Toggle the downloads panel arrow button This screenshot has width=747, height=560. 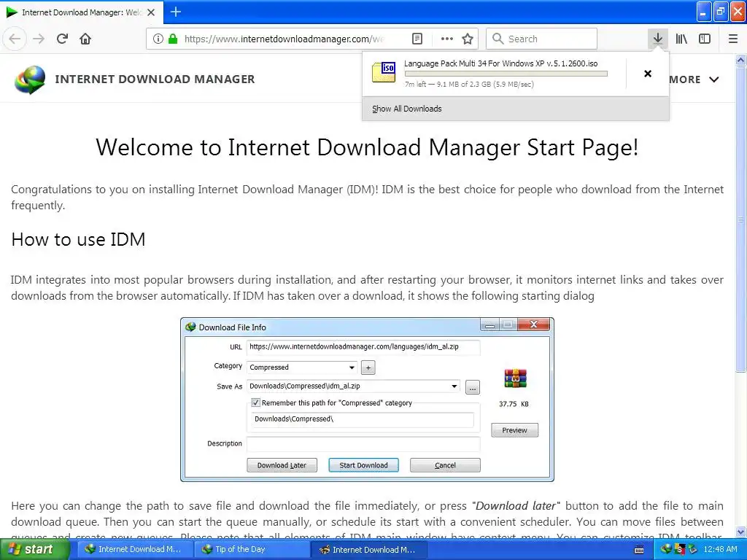tap(657, 39)
